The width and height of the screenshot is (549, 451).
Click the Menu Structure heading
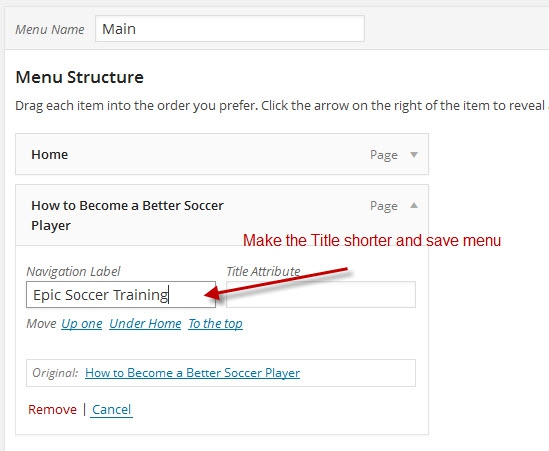click(79, 77)
